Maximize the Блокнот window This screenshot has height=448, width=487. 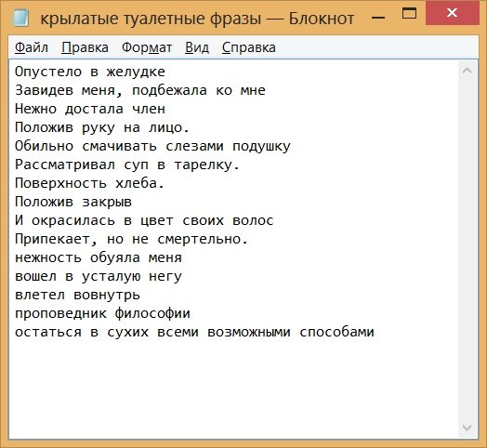coord(409,13)
